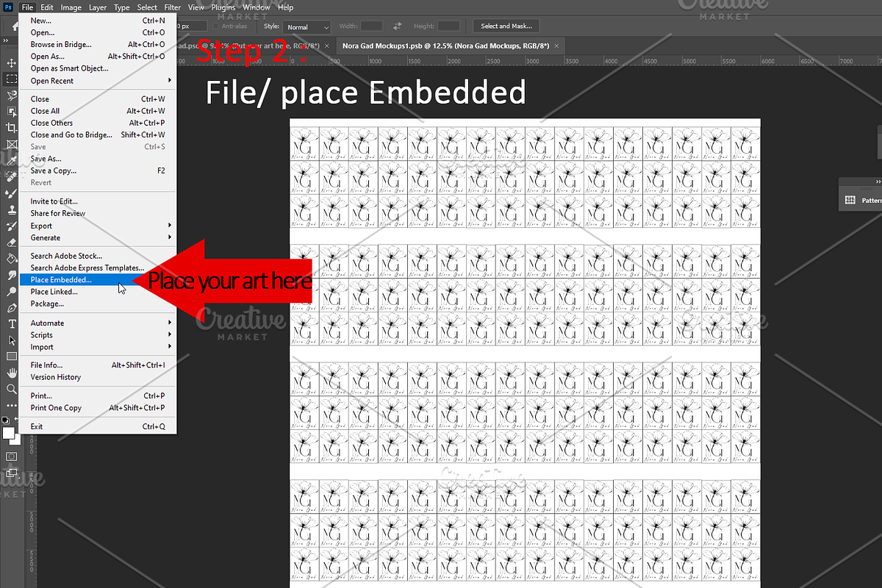Image resolution: width=882 pixels, height=588 pixels.
Task: Select the Horizontal Type tool
Action: tap(11, 324)
